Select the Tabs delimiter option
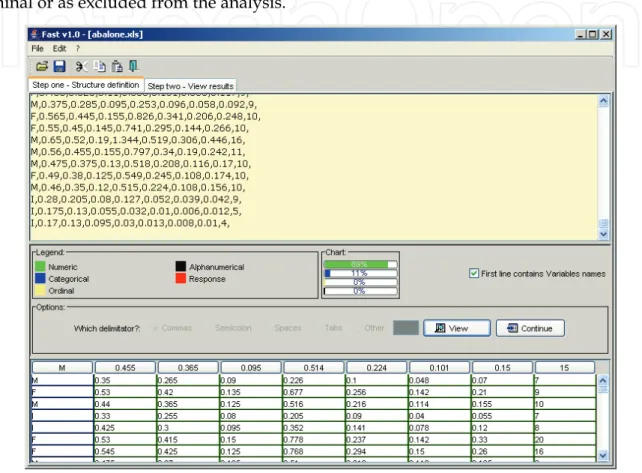 (x=333, y=328)
